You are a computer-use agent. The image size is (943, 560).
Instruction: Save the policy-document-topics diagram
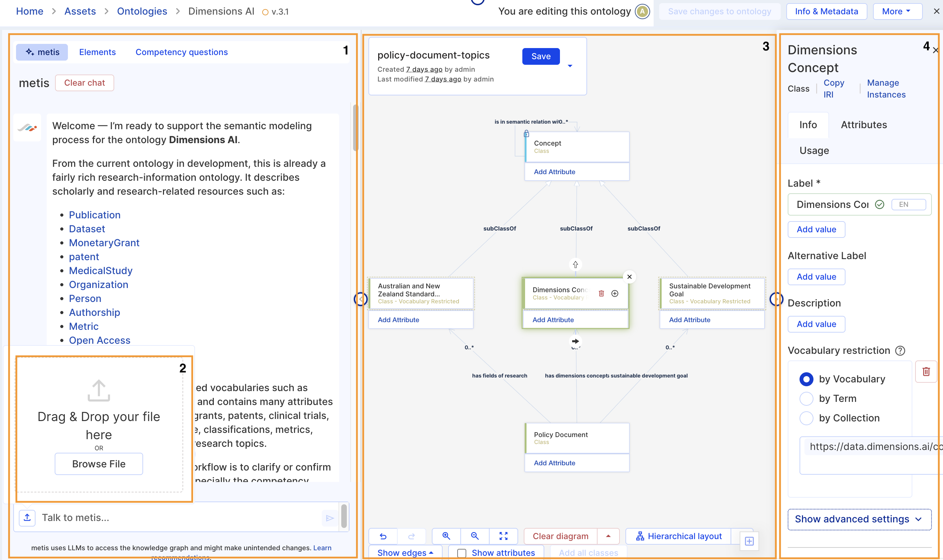tap(541, 56)
